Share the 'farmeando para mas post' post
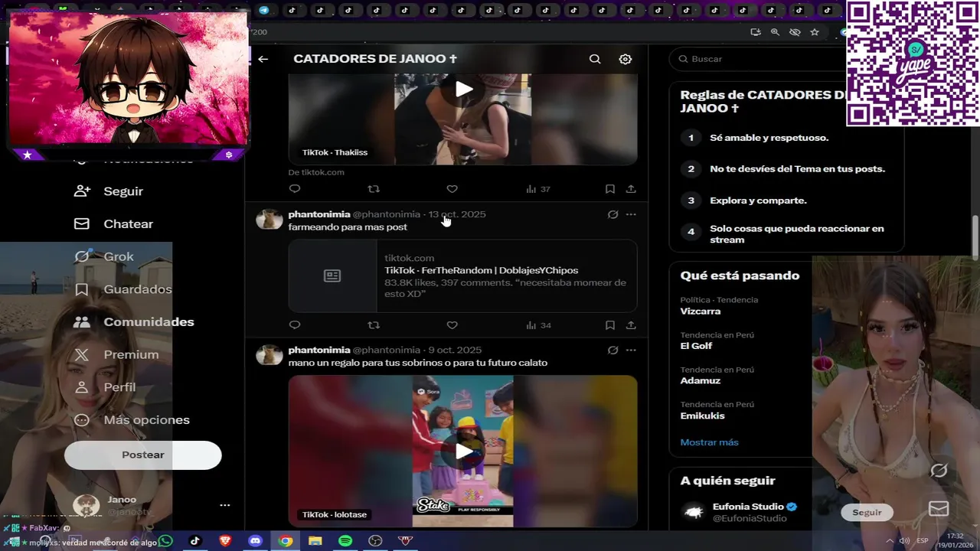 pyautogui.click(x=631, y=325)
